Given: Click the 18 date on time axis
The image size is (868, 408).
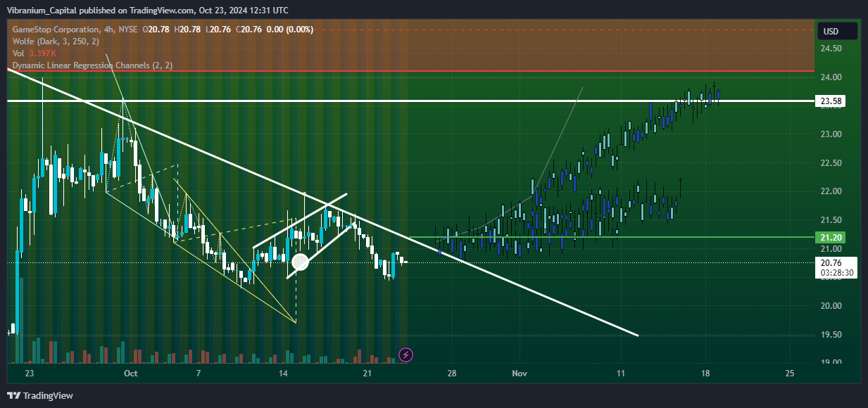Looking at the screenshot, I should pos(705,373).
